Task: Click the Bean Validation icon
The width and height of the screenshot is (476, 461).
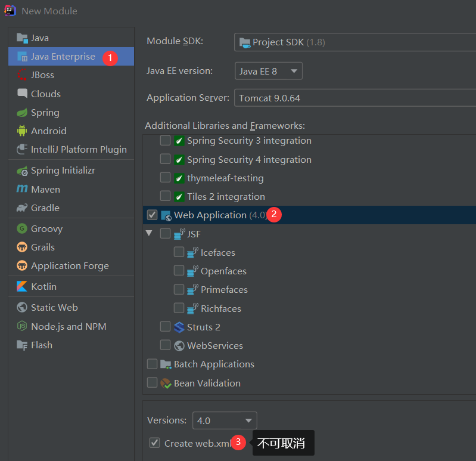Action: click(166, 383)
